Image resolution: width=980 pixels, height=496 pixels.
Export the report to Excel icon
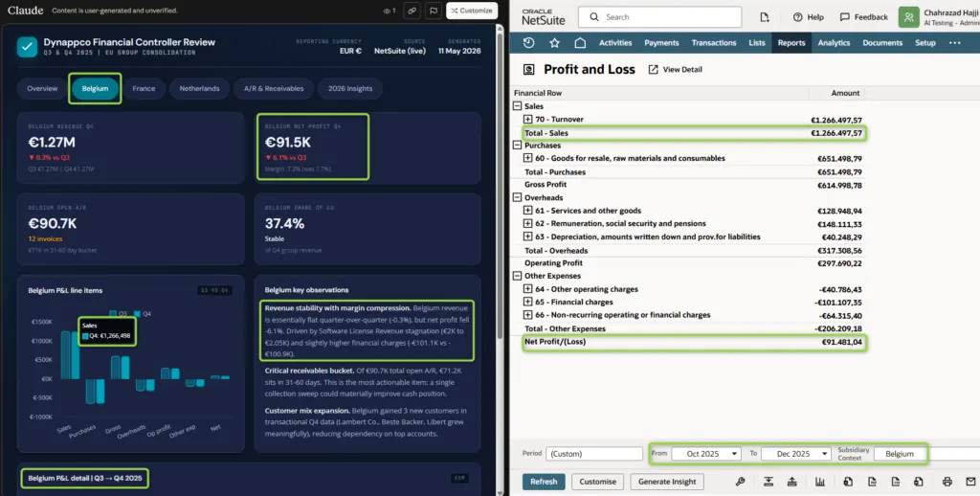[x=848, y=482]
